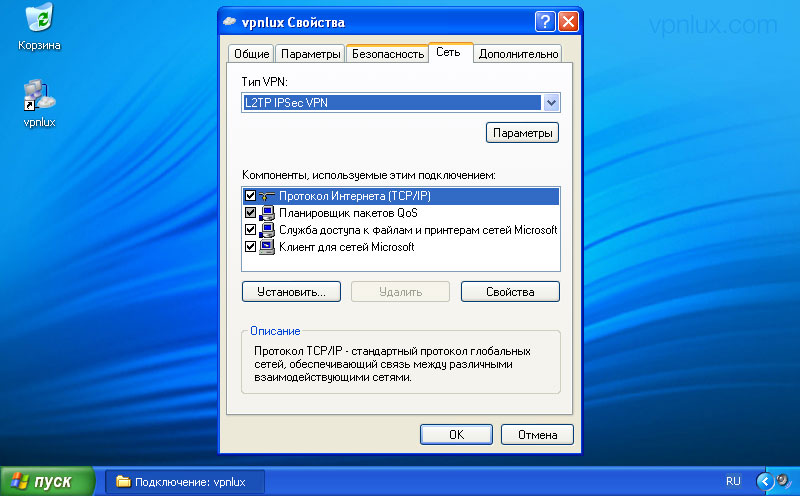Click the Параметры button under VPN type

[x=522, y=133]
